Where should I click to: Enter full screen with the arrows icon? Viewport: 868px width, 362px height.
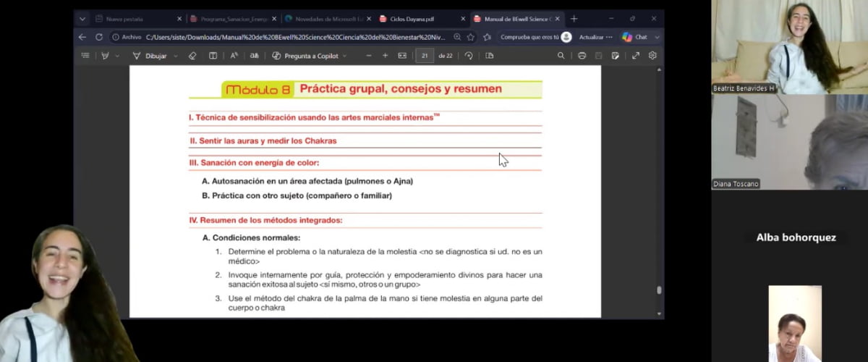coord(636,56)
